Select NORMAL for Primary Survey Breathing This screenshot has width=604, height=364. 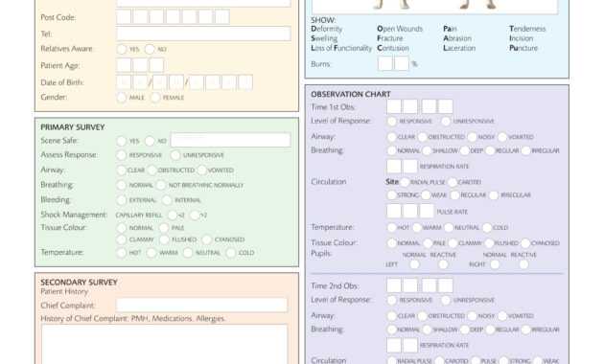pos(122,185)
